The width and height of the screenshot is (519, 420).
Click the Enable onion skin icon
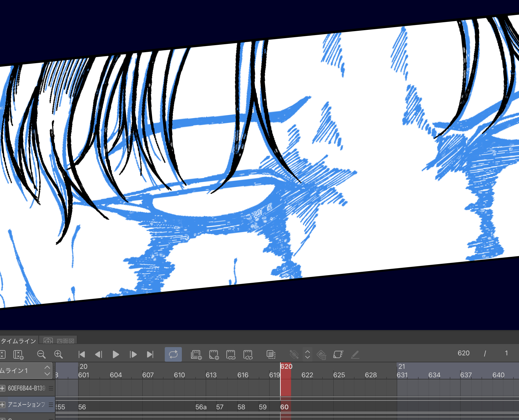(271, 354)
